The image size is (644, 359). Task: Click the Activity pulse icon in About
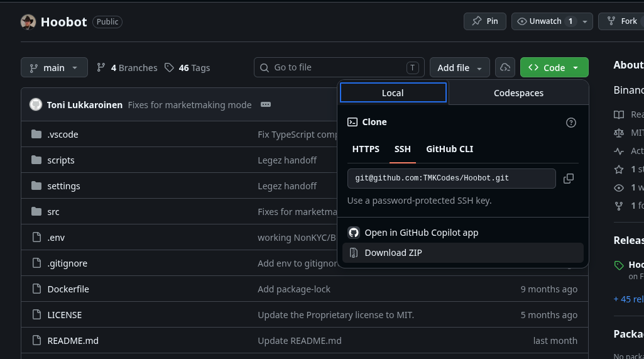[x=619, y=151]
